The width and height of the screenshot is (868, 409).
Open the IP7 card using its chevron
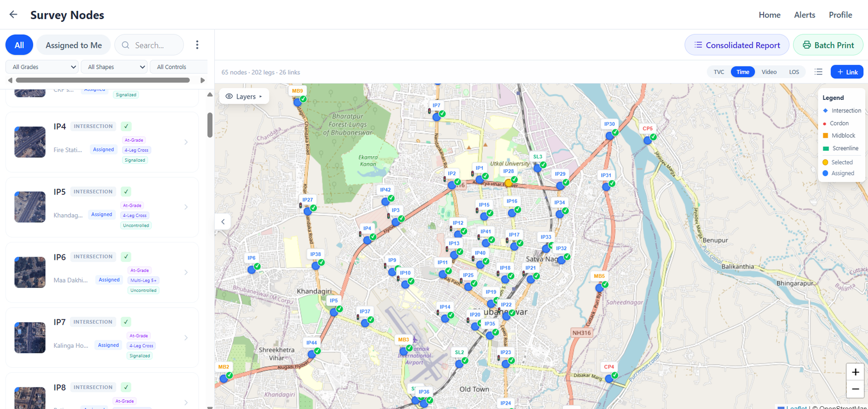pyautogui.click(x=186, y=337)
